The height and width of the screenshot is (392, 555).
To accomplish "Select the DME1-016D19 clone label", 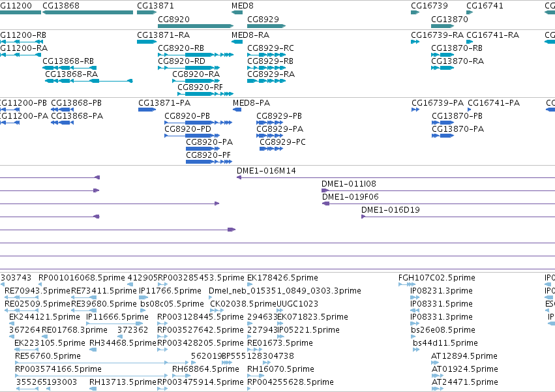I will (391, 210).
